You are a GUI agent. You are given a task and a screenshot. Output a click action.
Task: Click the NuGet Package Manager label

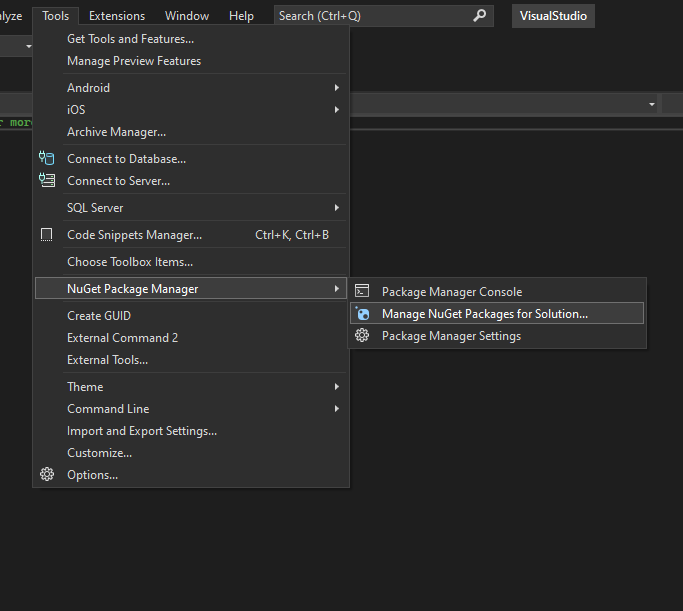pyautogui.click(x=132, y=289)
